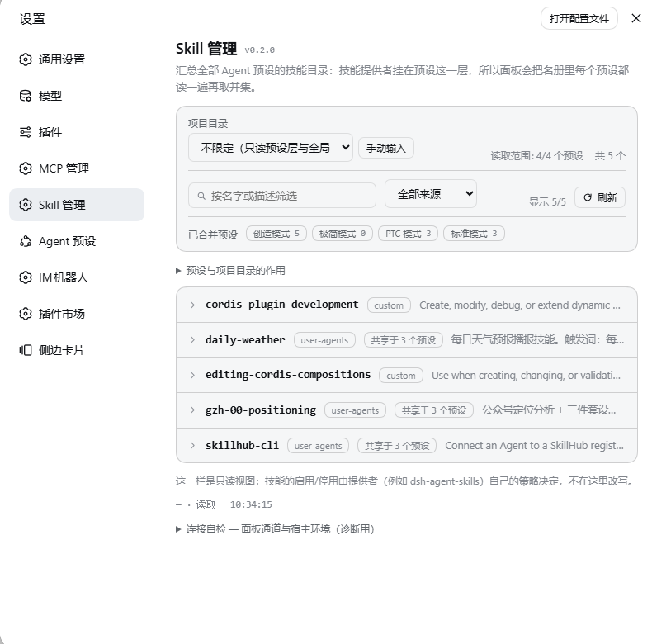
Task: Go to MCP 管理 page
Action: point(77,168)
